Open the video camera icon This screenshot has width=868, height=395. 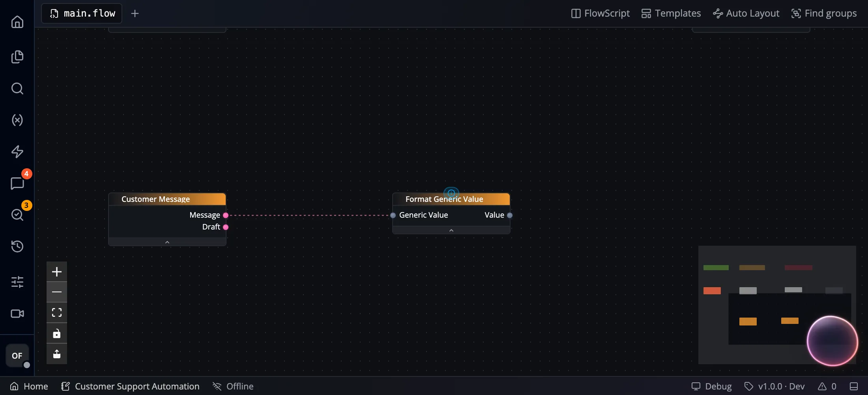[17, 314]
